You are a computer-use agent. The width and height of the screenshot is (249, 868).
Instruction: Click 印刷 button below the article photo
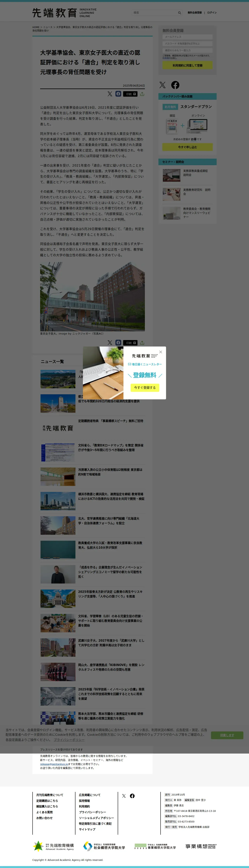[x=130, y=343]
